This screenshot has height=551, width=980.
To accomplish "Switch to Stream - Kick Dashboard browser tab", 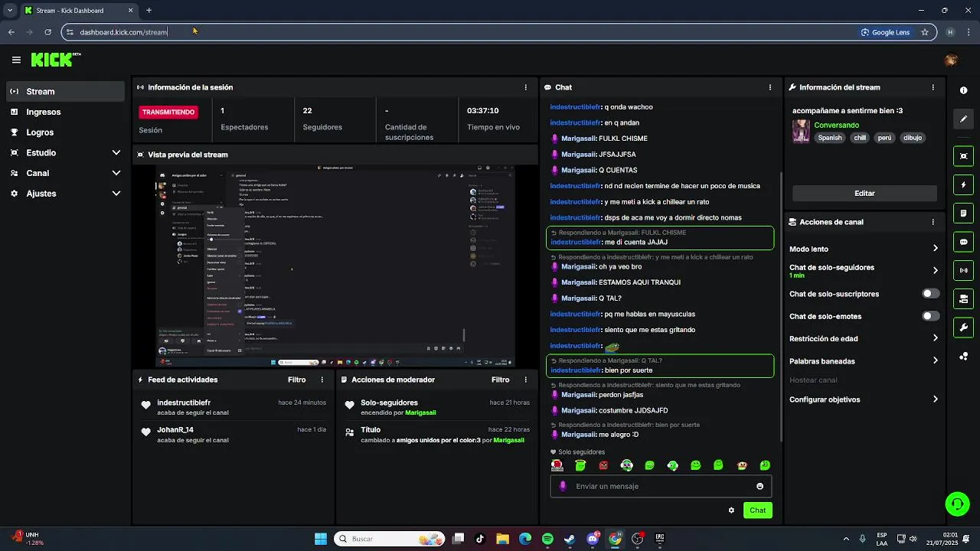I will (79, 11).
